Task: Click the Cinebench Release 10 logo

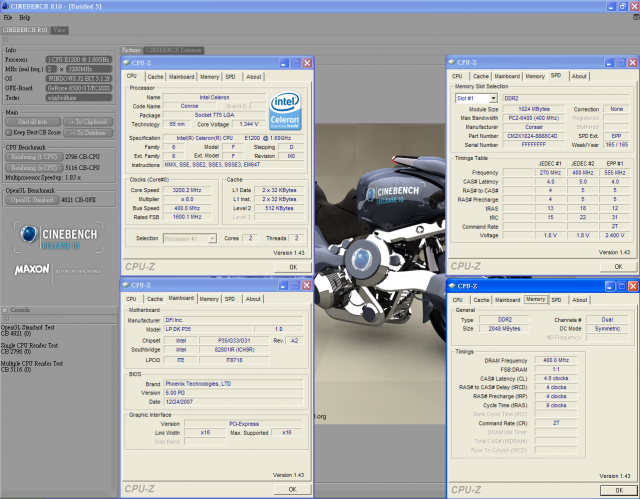Action: click(58, 237)
